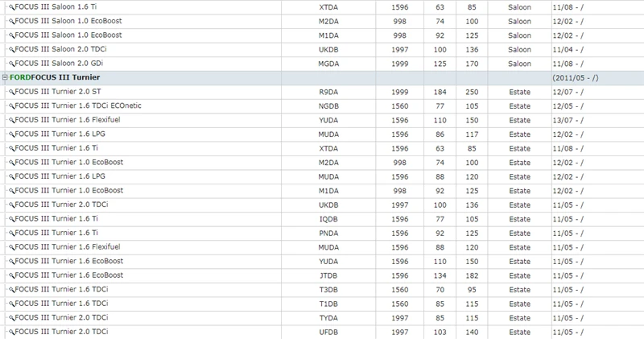Click magnifier icon for Saloon 1.6 Ti

[x=11, y=7]
